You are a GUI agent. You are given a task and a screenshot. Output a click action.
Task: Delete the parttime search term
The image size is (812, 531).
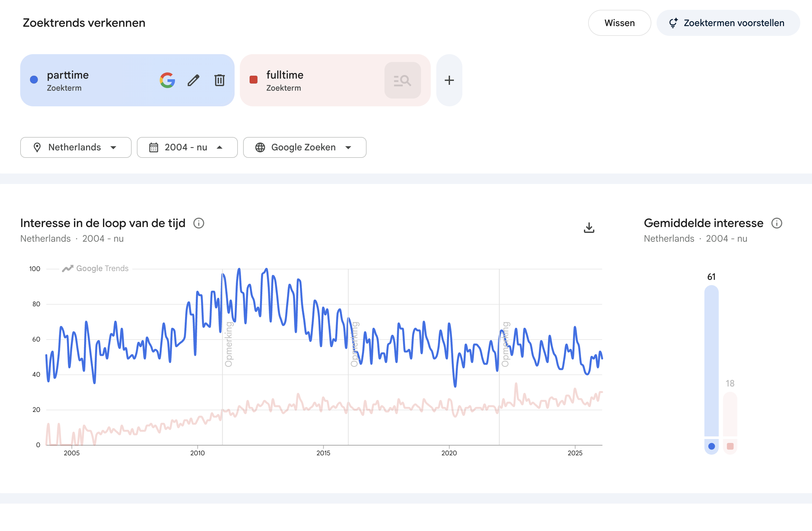click(x=219, y=80)
